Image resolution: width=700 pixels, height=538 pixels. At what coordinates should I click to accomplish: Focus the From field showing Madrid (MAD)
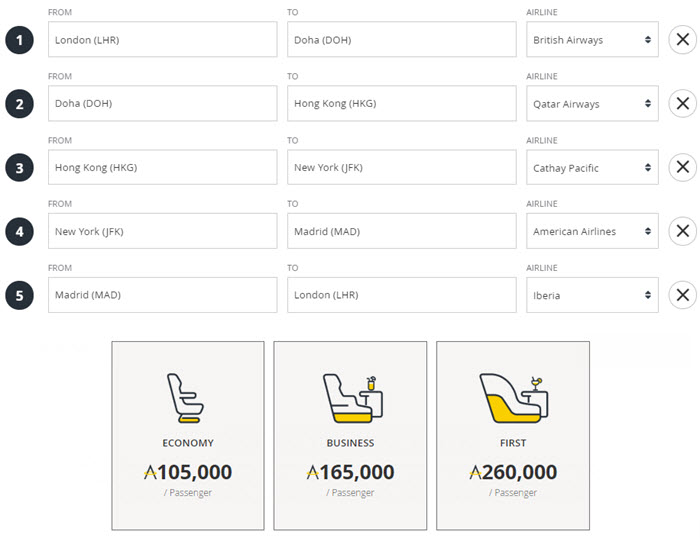click(162, 295)
